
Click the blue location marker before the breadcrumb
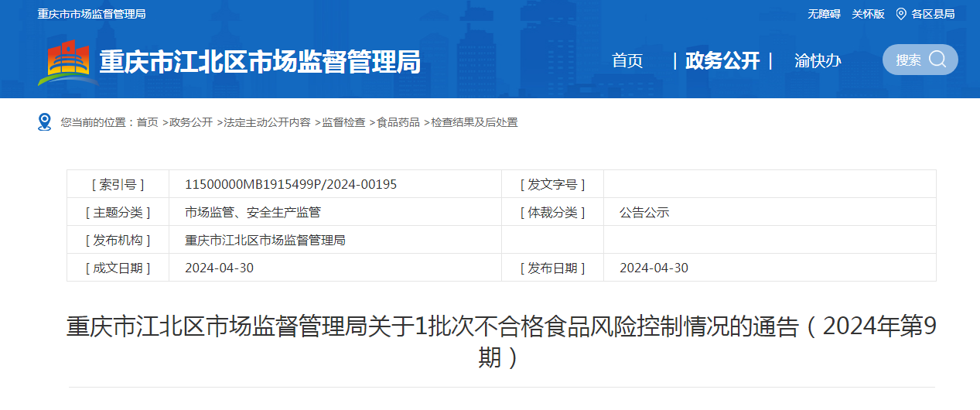44,122
